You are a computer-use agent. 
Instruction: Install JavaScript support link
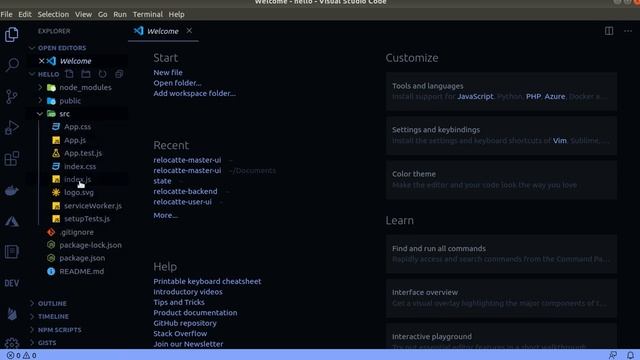(475, 97)
